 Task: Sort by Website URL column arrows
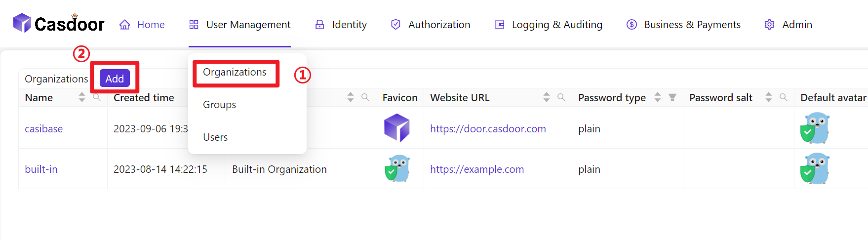click(x=546, y=97)
